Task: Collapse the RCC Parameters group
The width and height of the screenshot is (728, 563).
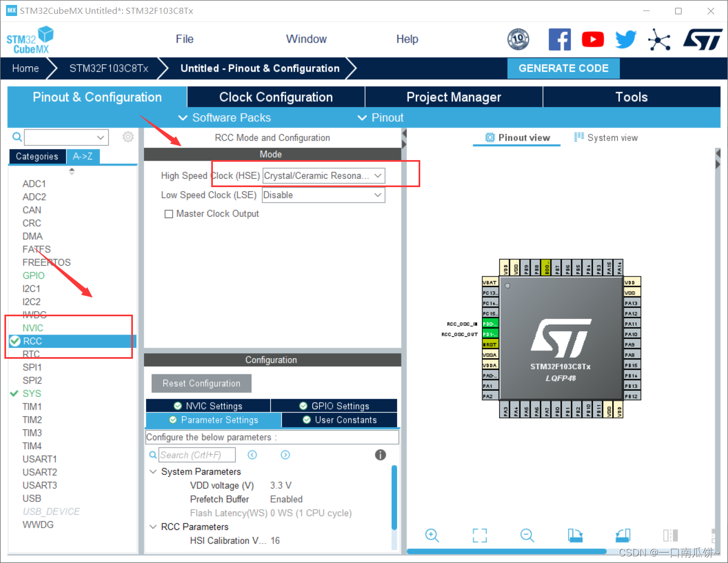Action: (x=153, y=527)
